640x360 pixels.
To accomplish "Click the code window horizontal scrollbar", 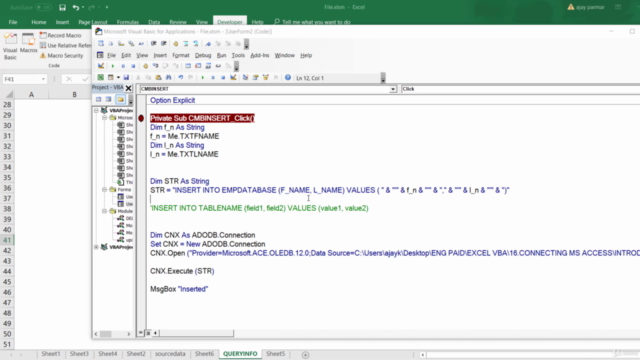I will 196,333.
